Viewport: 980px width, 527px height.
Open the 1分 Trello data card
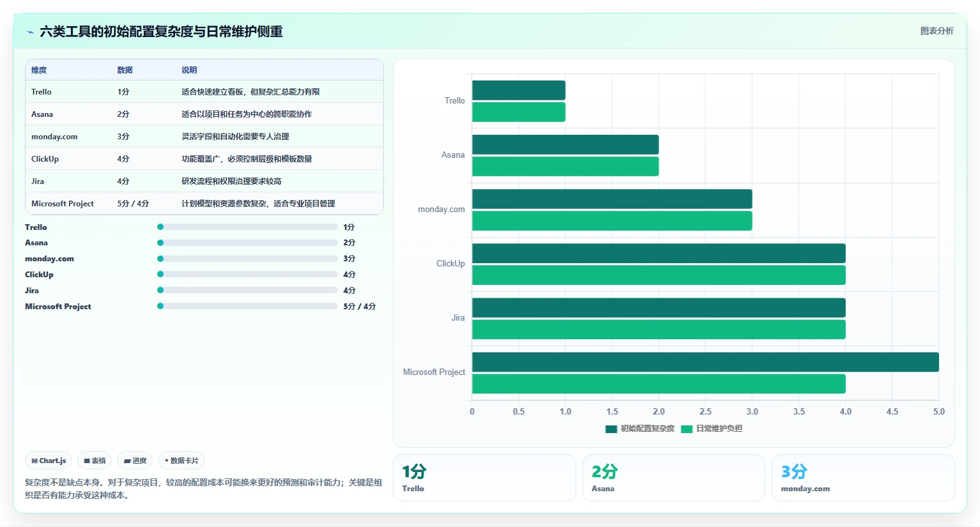click(x=484, y=478)
